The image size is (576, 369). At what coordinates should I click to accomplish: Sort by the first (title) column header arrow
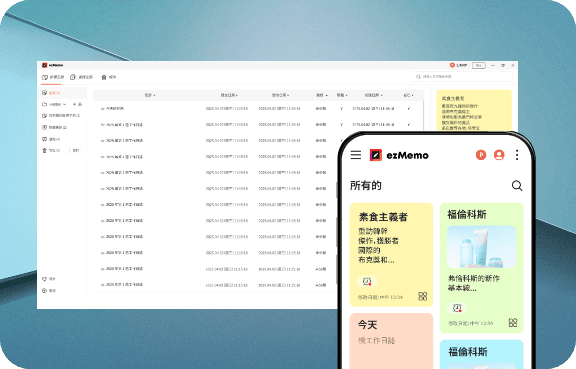[x=154, y=96]
